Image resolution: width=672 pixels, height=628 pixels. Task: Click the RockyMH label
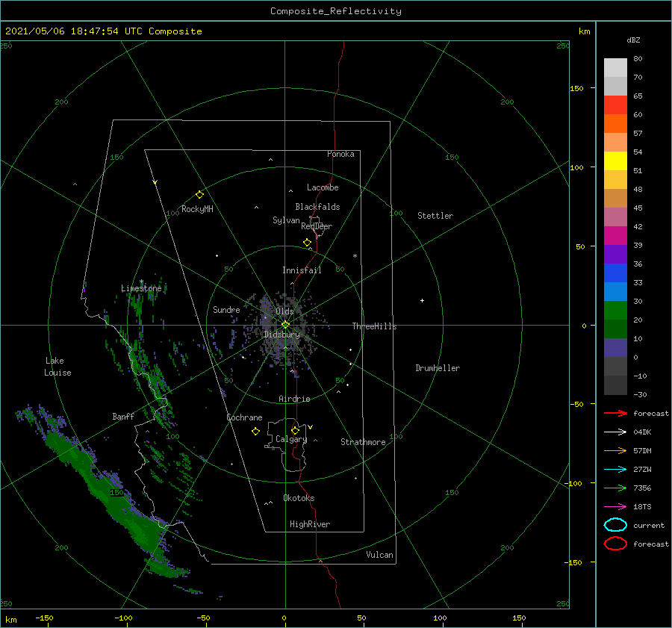pyautogui.click(x=197, y=209)
